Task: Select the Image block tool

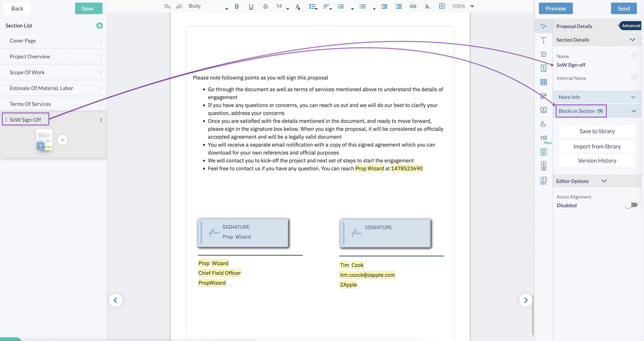Action: (x=543, y=54)
